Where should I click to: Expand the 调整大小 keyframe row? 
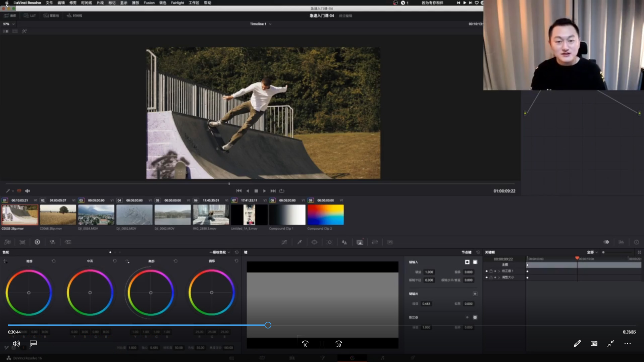[x=499, y=278]
